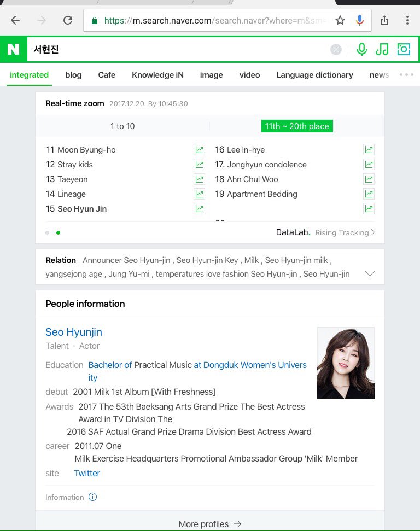
Task: Bookmark page with the star icon
Action: (x=340, y=20)
